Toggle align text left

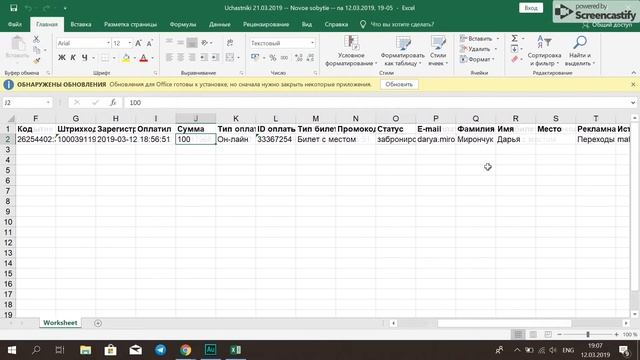(x=169, y=58)
